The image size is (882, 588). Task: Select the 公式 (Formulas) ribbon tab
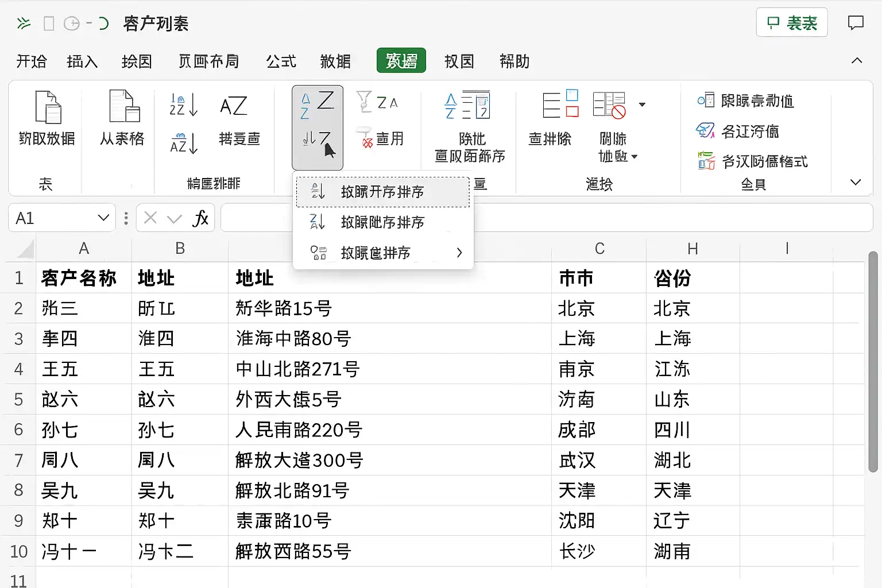pyautogui.click(x=281, y=61)
